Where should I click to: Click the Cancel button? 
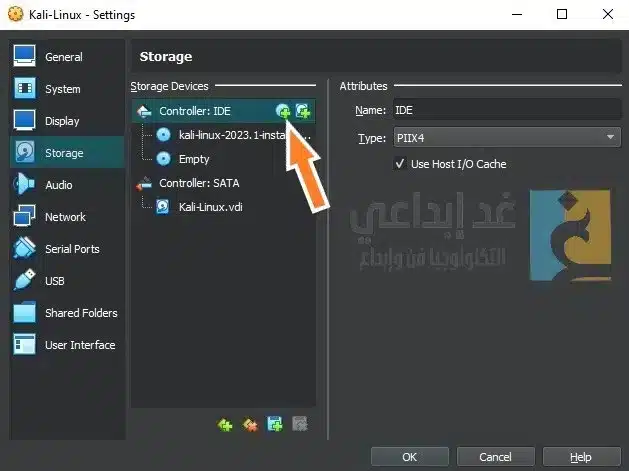[495, 457]
